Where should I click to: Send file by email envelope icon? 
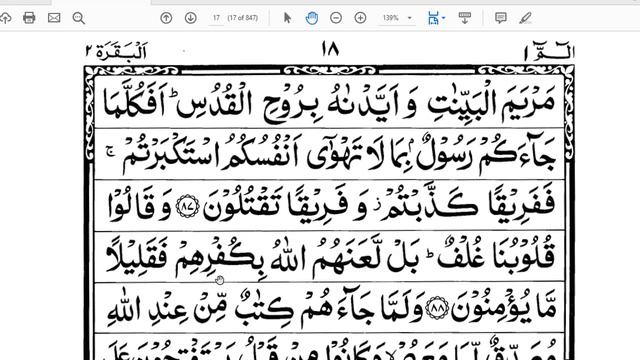(54, 18)
